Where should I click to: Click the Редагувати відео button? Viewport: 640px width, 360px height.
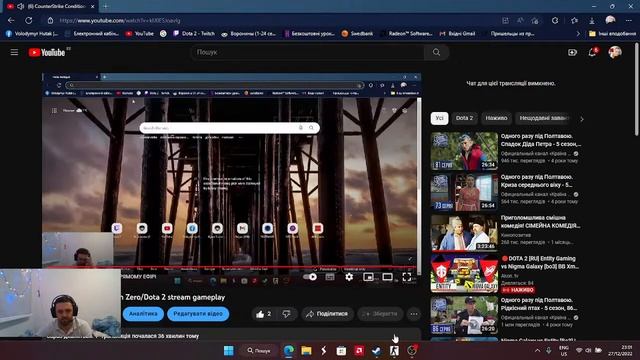198,314
